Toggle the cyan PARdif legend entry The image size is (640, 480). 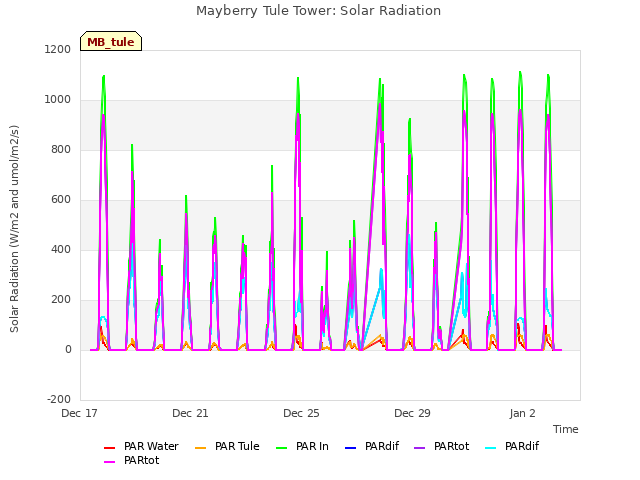[512, 446]
